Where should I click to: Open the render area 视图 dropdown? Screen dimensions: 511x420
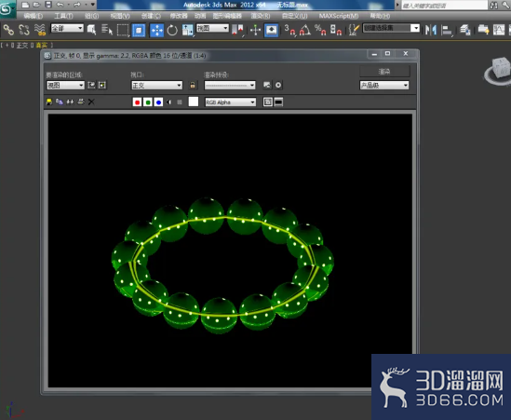(x=65, y=86)
